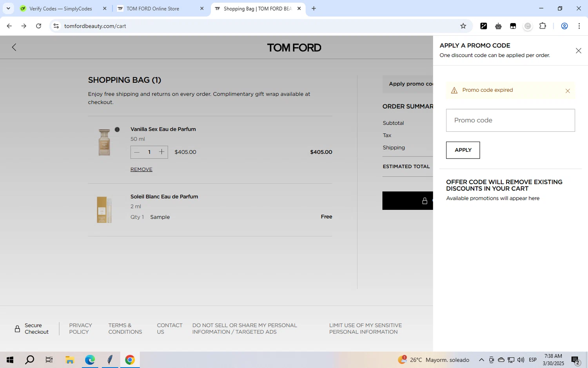
Task: Click the Apply promo code bar behind panel
Action: pyautogui.click(x=408, y=84)
